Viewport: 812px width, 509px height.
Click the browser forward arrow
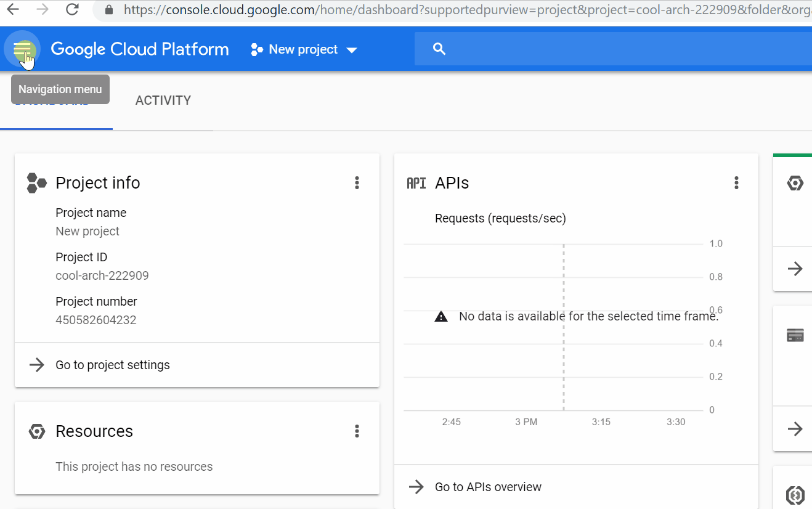tap(42, 9)
